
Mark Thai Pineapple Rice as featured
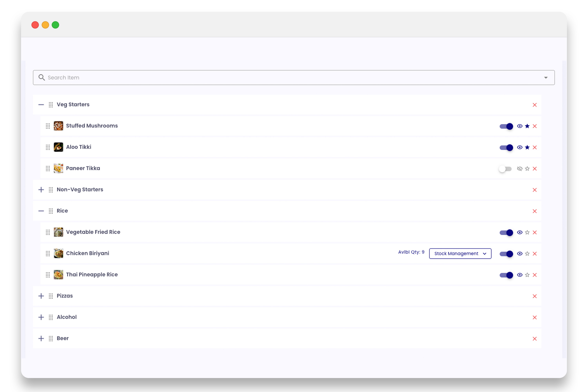527,275
